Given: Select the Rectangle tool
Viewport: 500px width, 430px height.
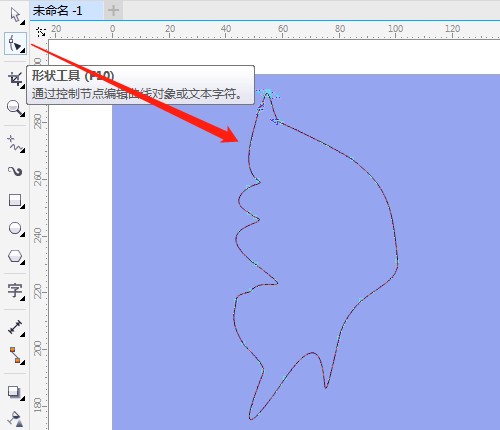Looking at the screenshot, I should pos(15,200).
